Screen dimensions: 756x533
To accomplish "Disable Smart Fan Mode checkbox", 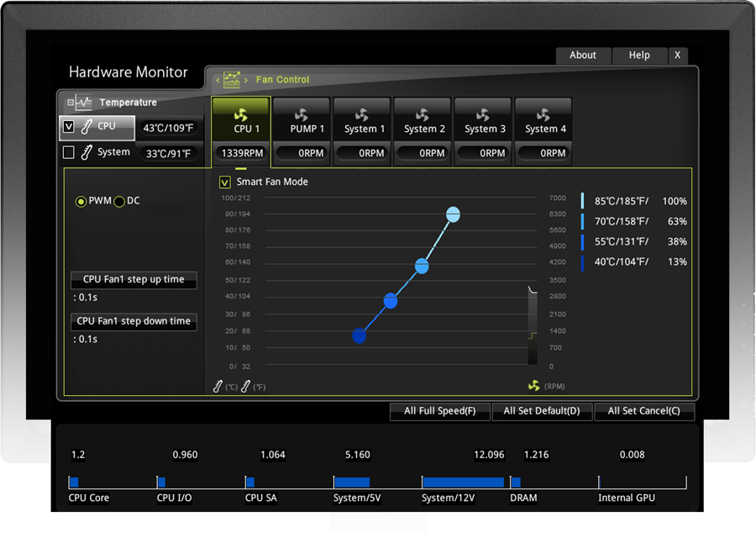I will [224, 182].
